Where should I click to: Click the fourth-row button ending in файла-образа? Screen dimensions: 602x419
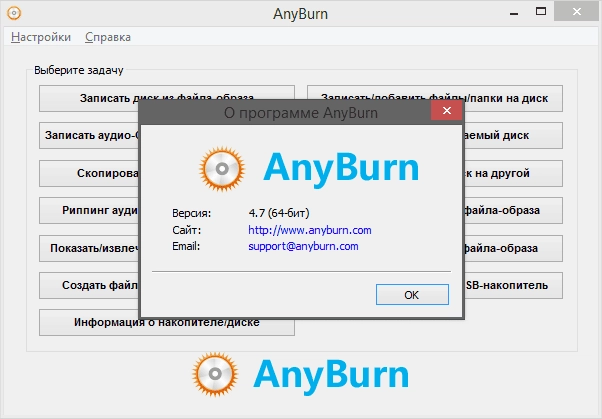[514, 210]
